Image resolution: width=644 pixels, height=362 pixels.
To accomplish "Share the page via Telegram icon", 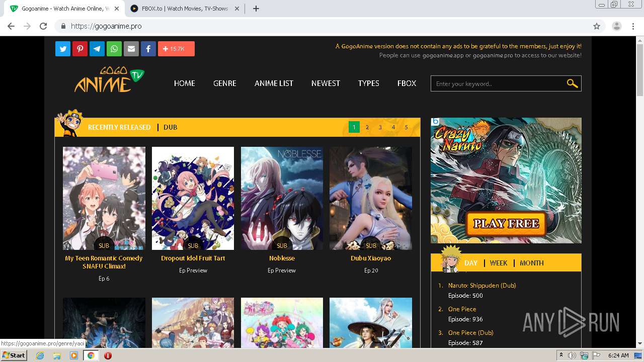I will (97, 49).
